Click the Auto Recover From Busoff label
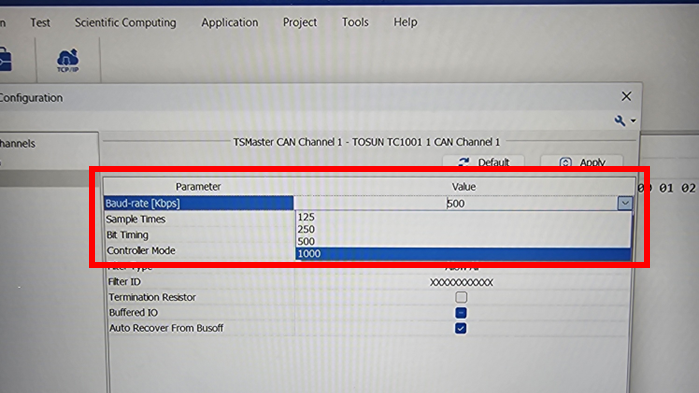 166,328
